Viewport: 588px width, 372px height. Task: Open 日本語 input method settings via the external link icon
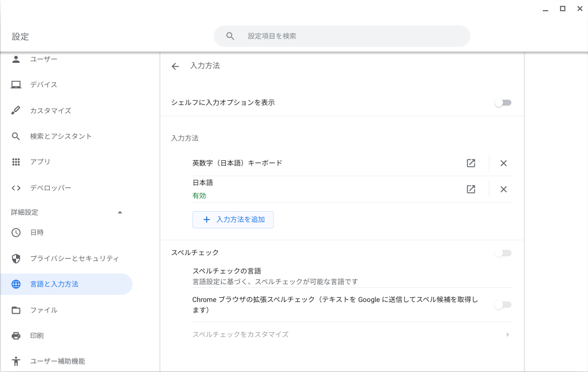[x=471, y=189]
